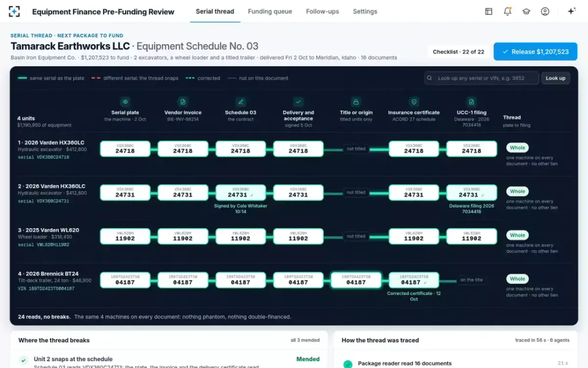Select unit 1 serial plate cell 24718
The width and height of the screenshot is (588, 368).
125,149
